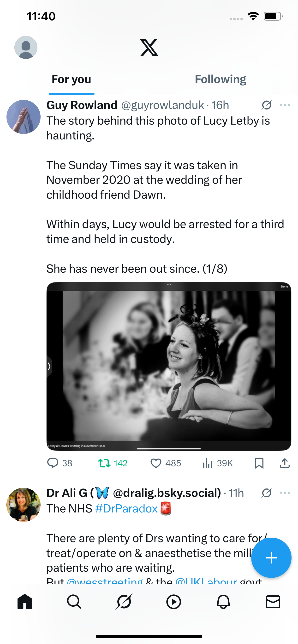Compose a new post with plus button
This screenshot has height=644, width=298.
[x=271, y=558]
